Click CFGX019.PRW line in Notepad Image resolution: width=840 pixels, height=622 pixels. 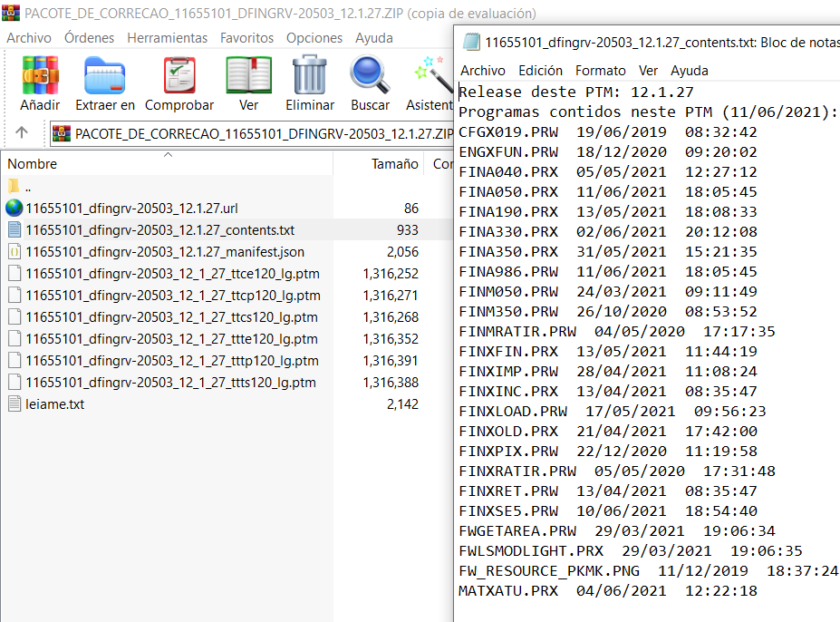[x=608, y=131]
